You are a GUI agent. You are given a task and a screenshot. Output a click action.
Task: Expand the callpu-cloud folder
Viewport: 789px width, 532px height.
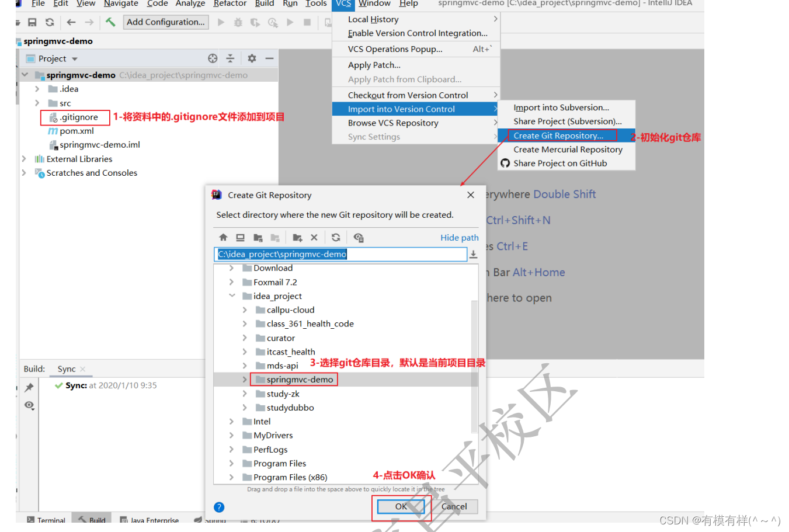(245, 310)
